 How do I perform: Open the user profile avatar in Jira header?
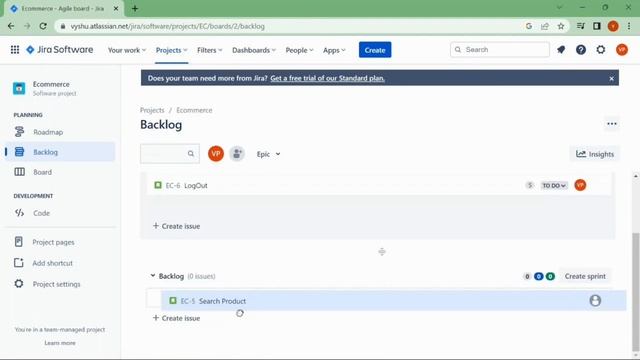pyautogui.click(x=622, y=50)
